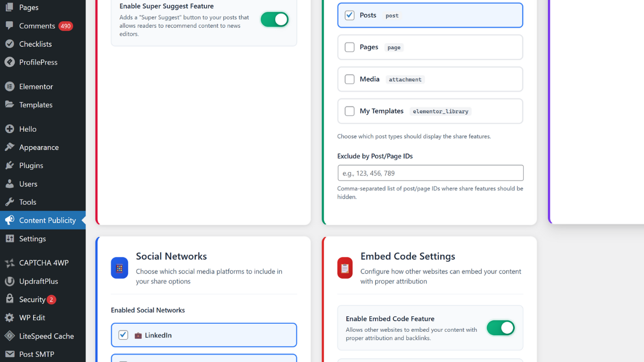Screen dimensions: 644x362
Task: Open the UpdraftPlus menu item
Action: click(x=43, y=281)
